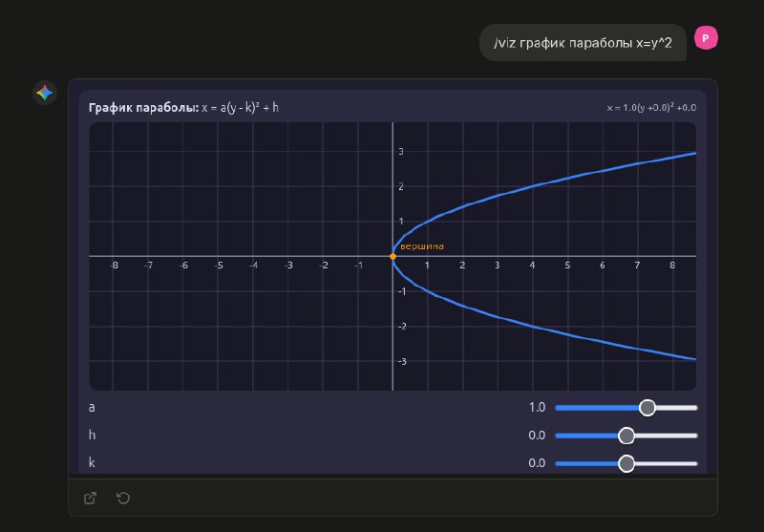Click the a slider's white unfilled track end
The image size is (764, 532).
(690, 408)
